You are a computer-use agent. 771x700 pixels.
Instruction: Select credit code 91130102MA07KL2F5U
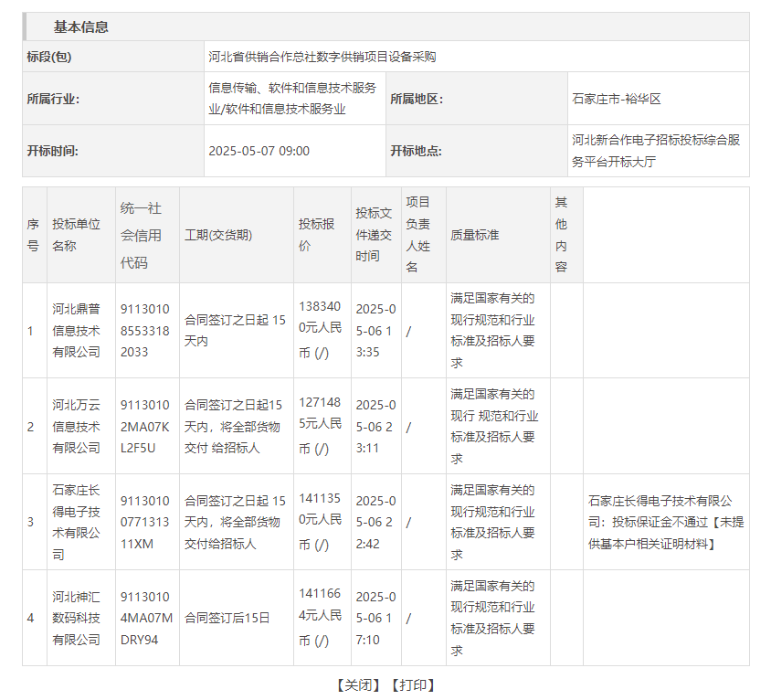pos(145,427)
